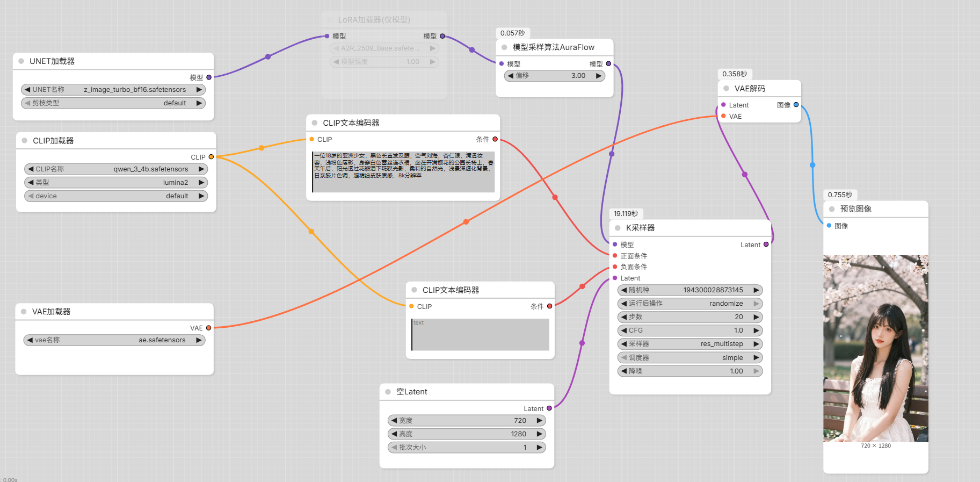Collapse the K采样器 node via title dot
980x482 pixels.
pos(618,228)
